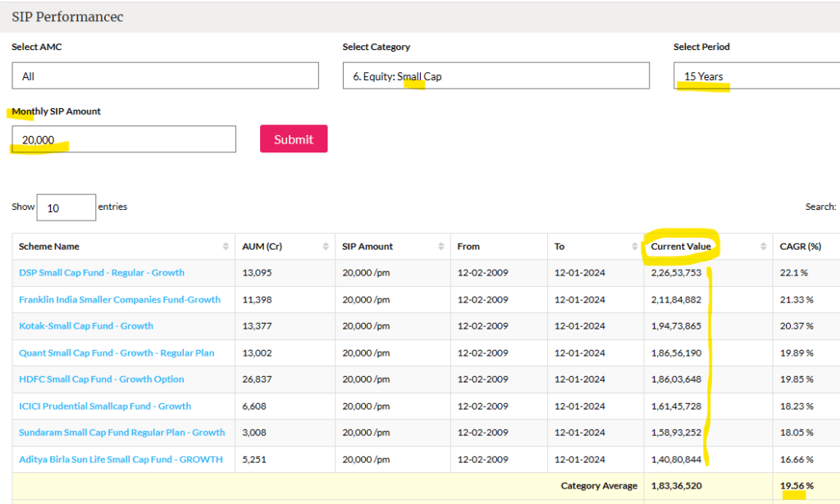
Task: Click Quant CAGR value 19.89 %
Action: coord(797,353)
